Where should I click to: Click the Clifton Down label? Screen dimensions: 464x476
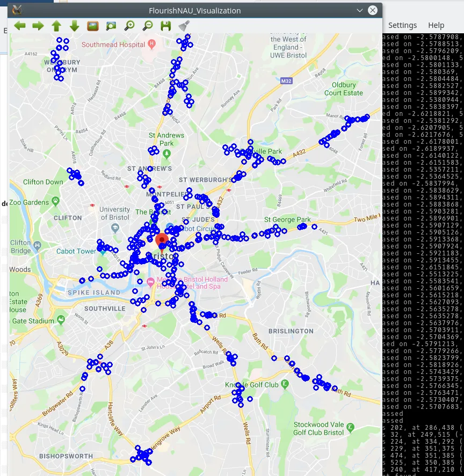[43, 182]
